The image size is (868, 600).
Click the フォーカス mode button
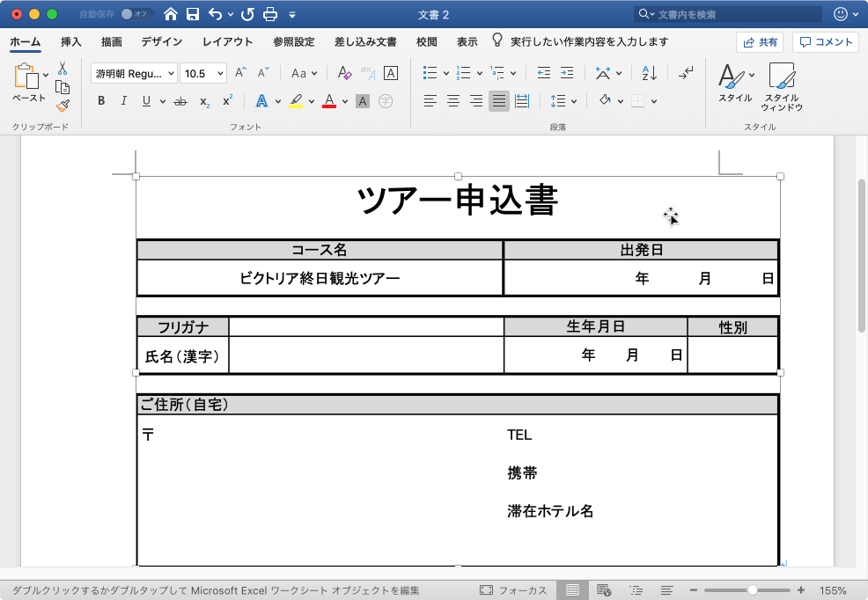(x=513, y=590)
